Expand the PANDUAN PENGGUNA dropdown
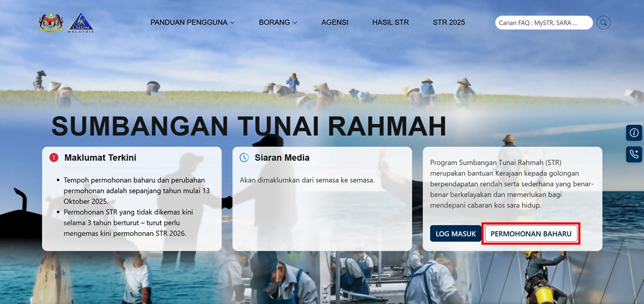The height and width of the screenshot is (304, 644). click(x=192, y=23)
